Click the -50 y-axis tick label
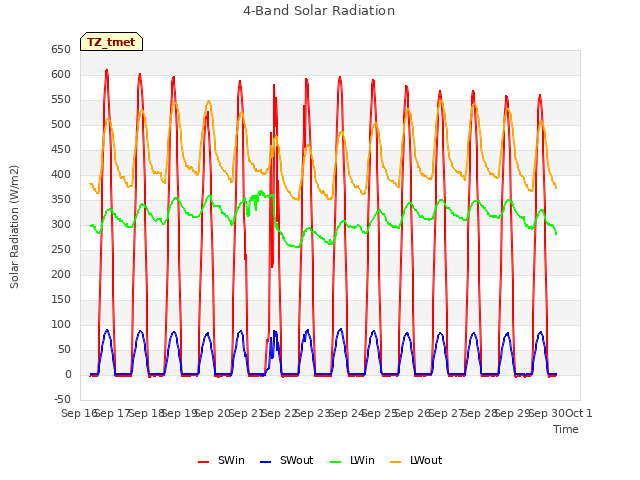 (62, 400)
